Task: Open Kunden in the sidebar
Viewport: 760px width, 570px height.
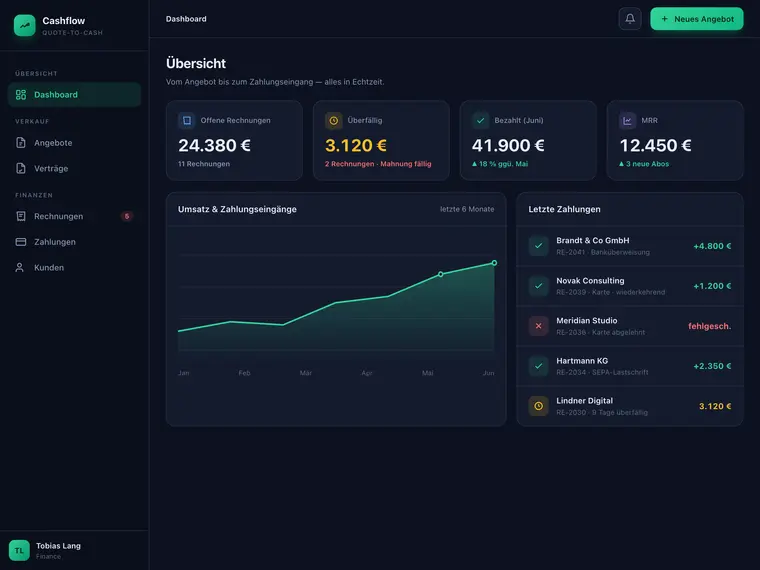Action: [x=74, y=268]
